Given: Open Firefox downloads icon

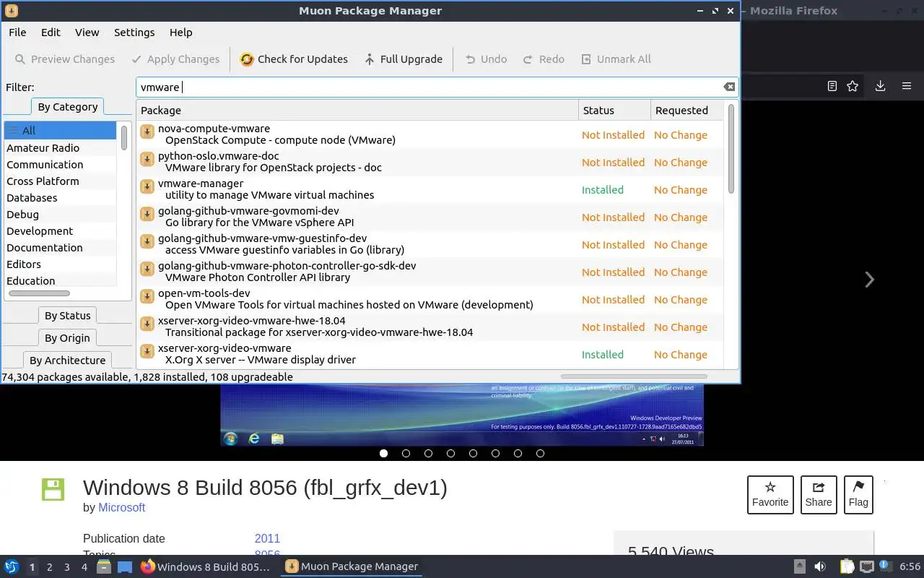Looking at the screenshot, I should [880, 86].
